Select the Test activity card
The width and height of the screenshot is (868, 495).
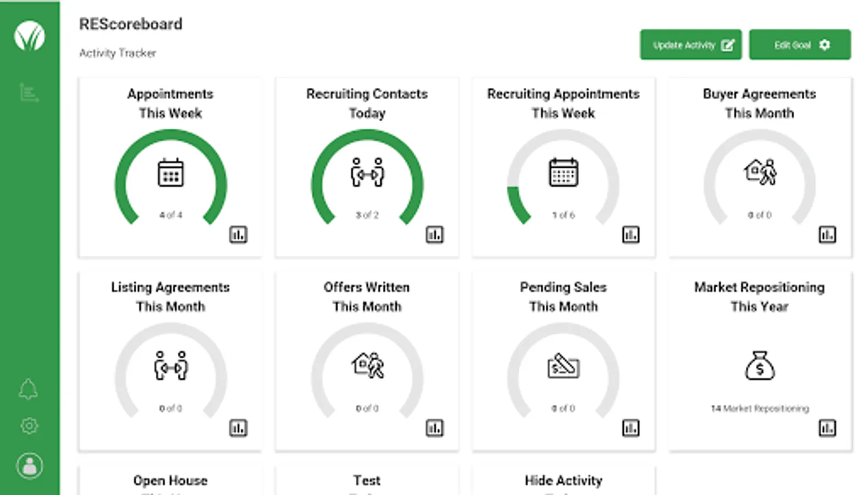point(367,481)
